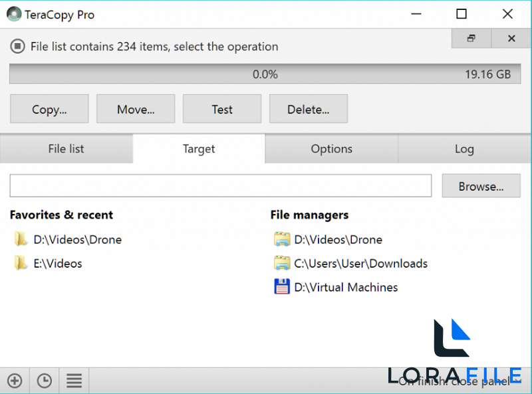
Task: Open the hamburger menu icon
Action: pyautogui.click(x=74, y=381)
